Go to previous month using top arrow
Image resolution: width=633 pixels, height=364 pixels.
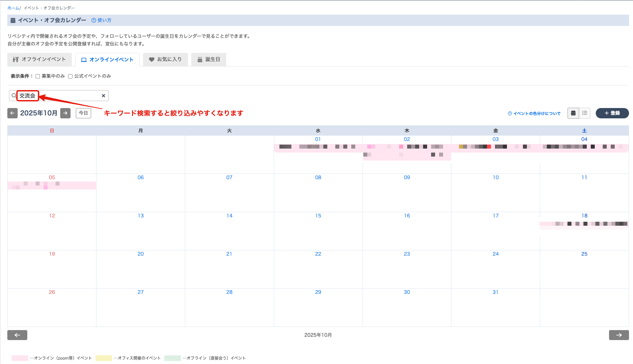coord(12,113)
